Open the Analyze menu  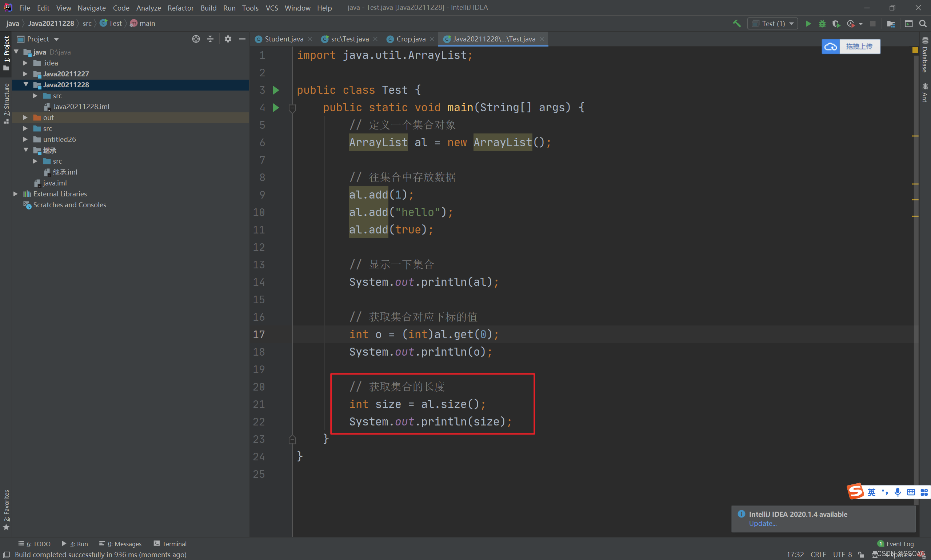[148, 8]
